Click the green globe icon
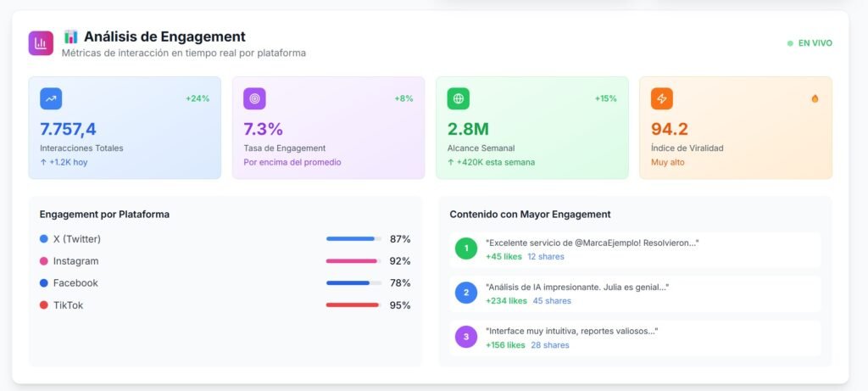 (x=459, y=98)
